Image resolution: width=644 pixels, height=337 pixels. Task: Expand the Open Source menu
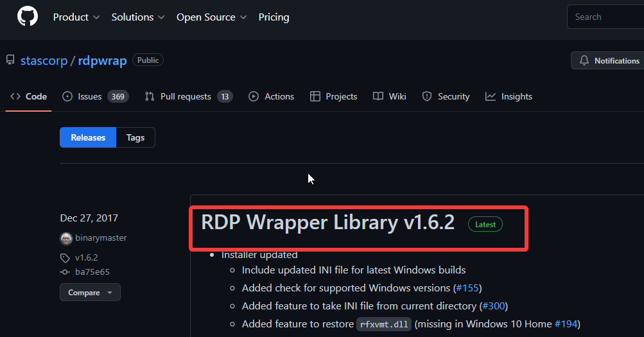pos(211,17)
